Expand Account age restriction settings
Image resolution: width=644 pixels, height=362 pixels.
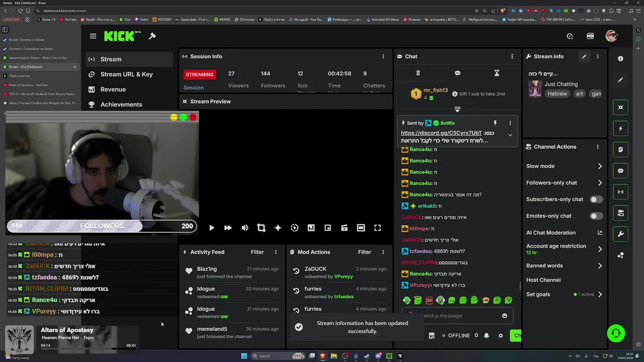pos(600,249)
